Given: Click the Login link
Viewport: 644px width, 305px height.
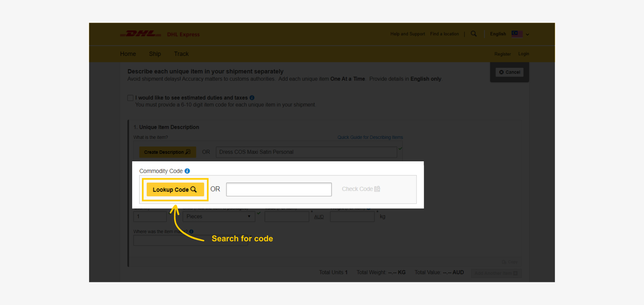Looking at the screenshot, I should point(523,54).
